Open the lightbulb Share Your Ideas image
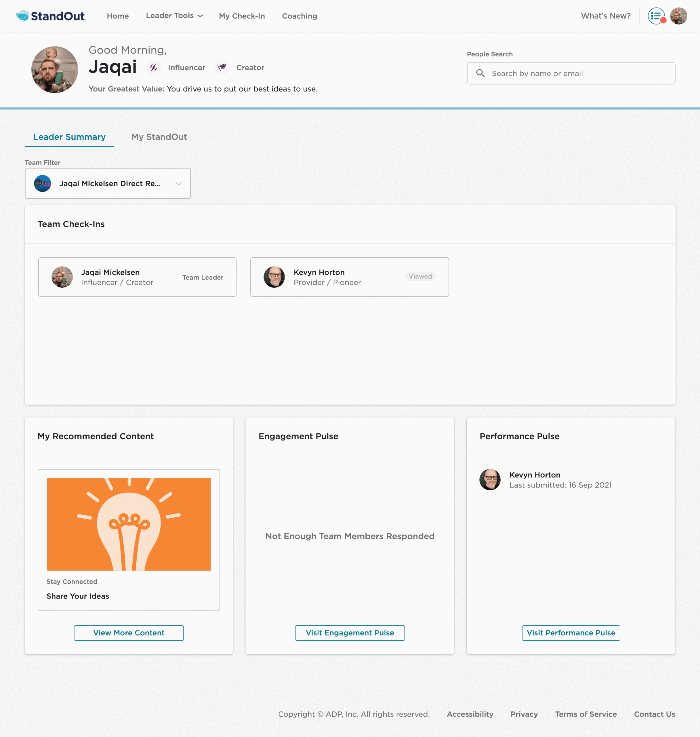This screenshot has height=737, width=700. click(x=129, y=524)
